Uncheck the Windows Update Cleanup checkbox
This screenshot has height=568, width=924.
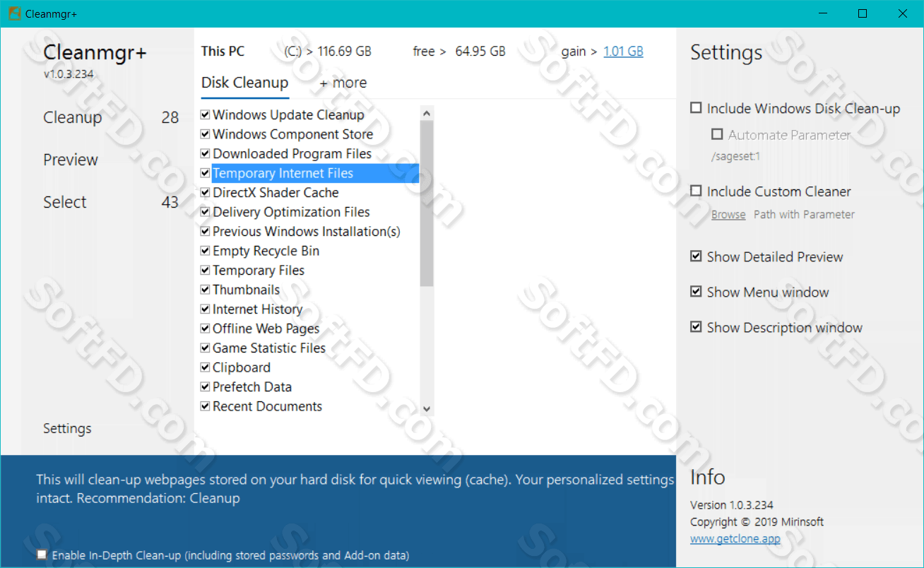click(x=206, y=114)
